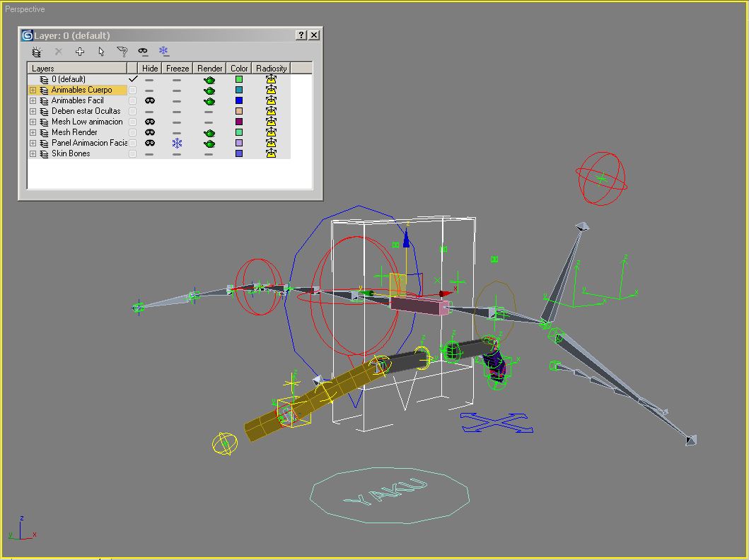Image resolution: width=749 pixels, height=560 pixels.
Task: Click the Hide column header
Action: point(150,69)
